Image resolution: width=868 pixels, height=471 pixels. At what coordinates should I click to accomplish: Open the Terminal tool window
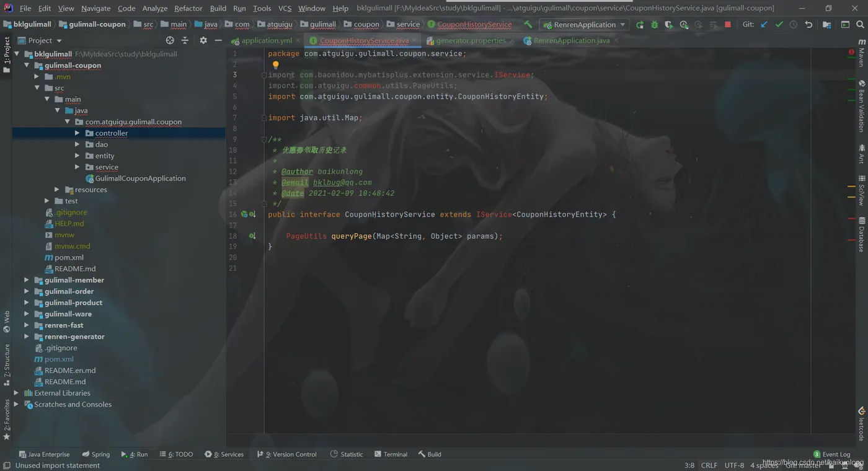(391, 454)
